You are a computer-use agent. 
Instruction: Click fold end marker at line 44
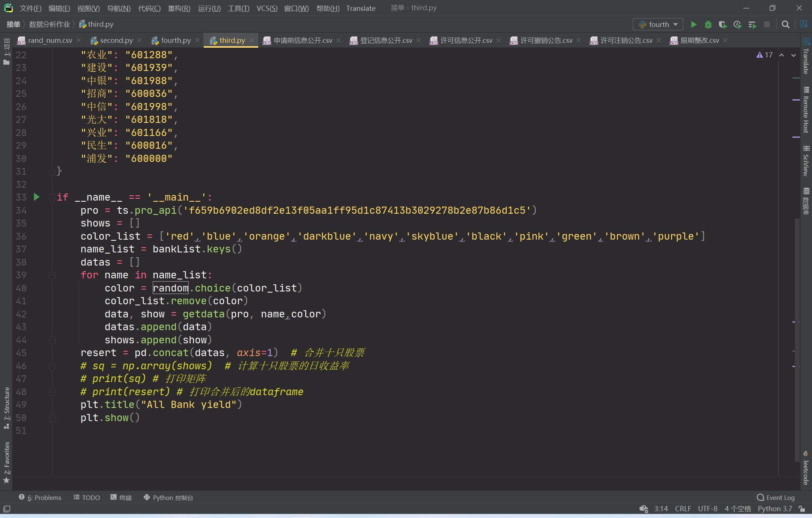pyautogui.click(x=52, y=340)
